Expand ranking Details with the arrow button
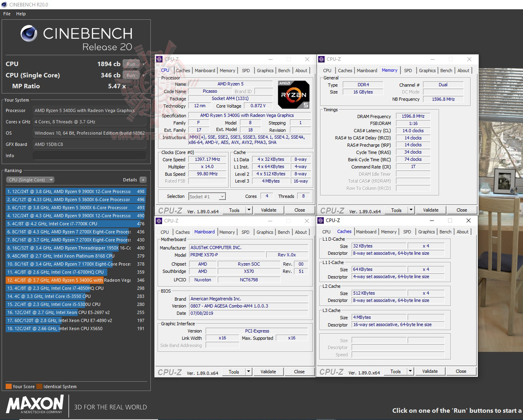 pos(143,180)
